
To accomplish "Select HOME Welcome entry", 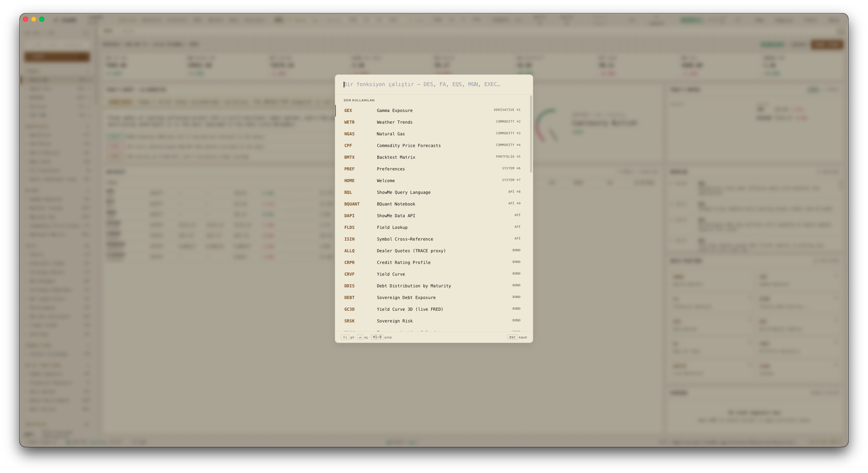I will click(432, 181).
